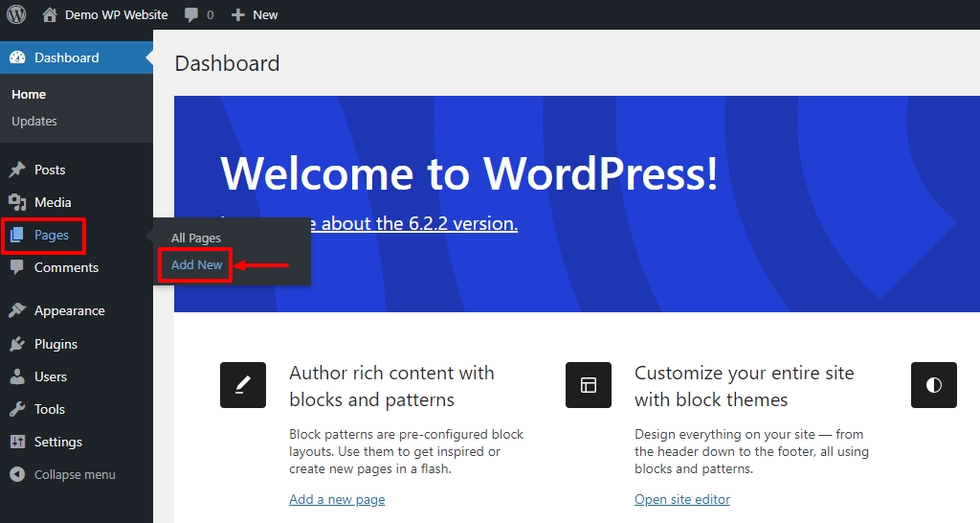Open the Posts menu label
This screenshot has width=980, height=523.
coord(50,170)
